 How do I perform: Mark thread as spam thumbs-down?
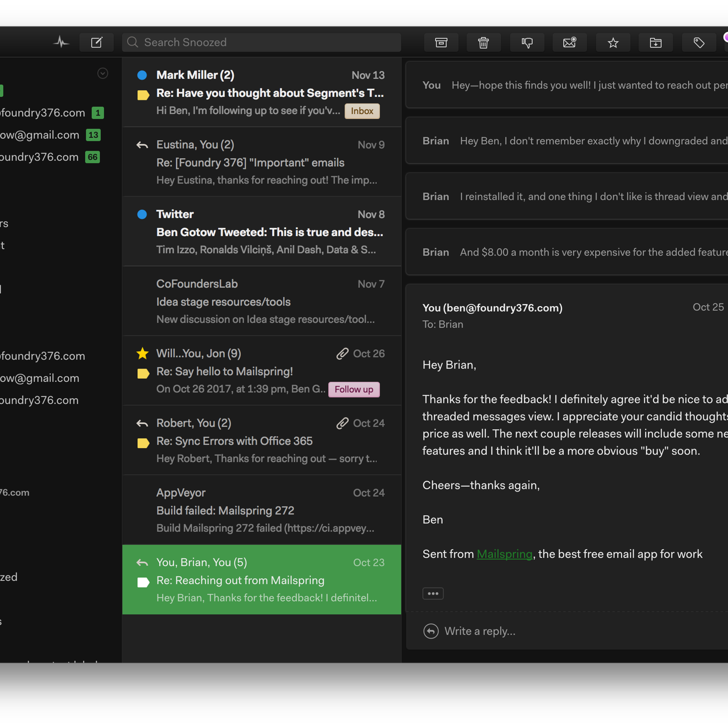click(527, 43)
